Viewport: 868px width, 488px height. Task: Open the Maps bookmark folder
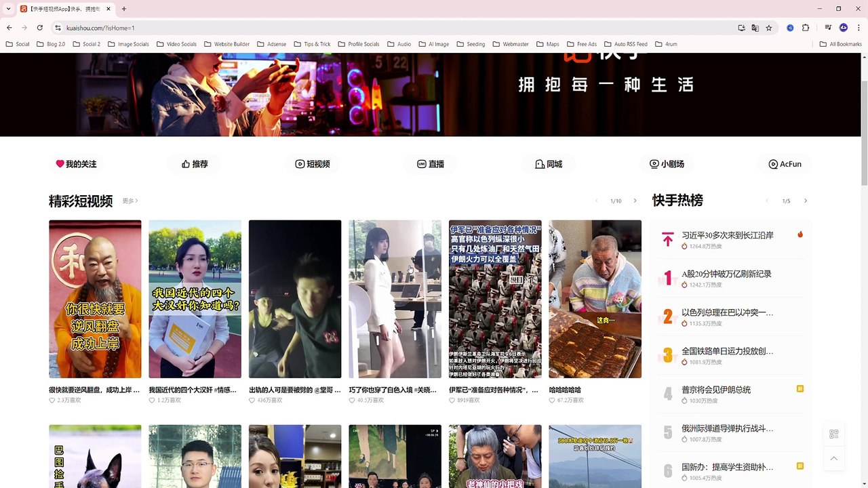(x=547, y=44)
